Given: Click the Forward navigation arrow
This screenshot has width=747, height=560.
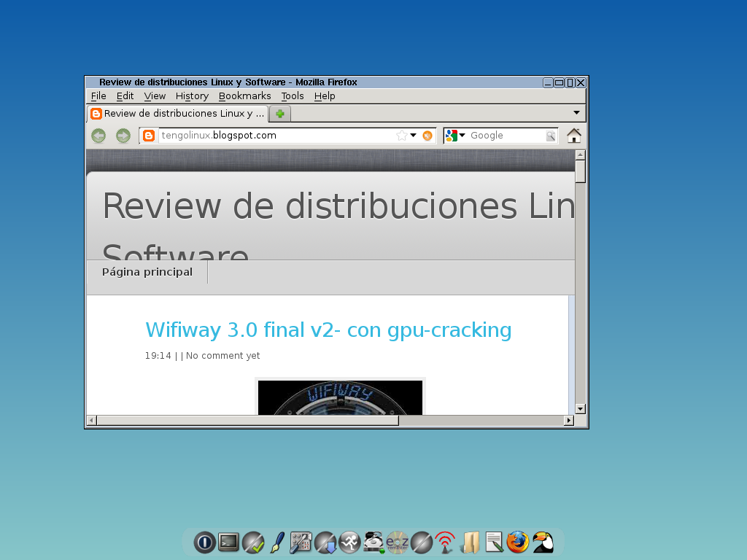Looking at the screenshot, I should pyautogui.click(x=123, y=136).
